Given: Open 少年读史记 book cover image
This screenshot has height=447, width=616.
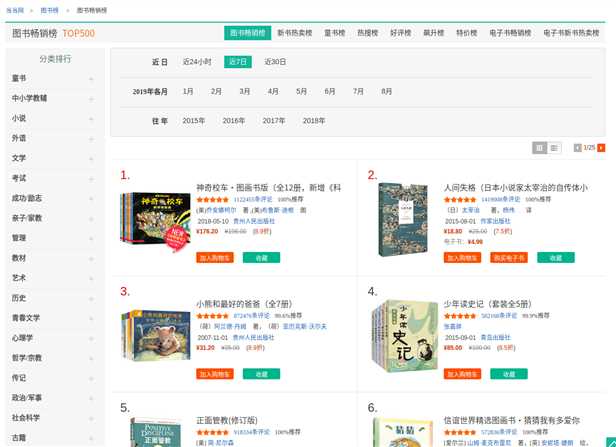Looking at the screenshot, I should [405, 336].
